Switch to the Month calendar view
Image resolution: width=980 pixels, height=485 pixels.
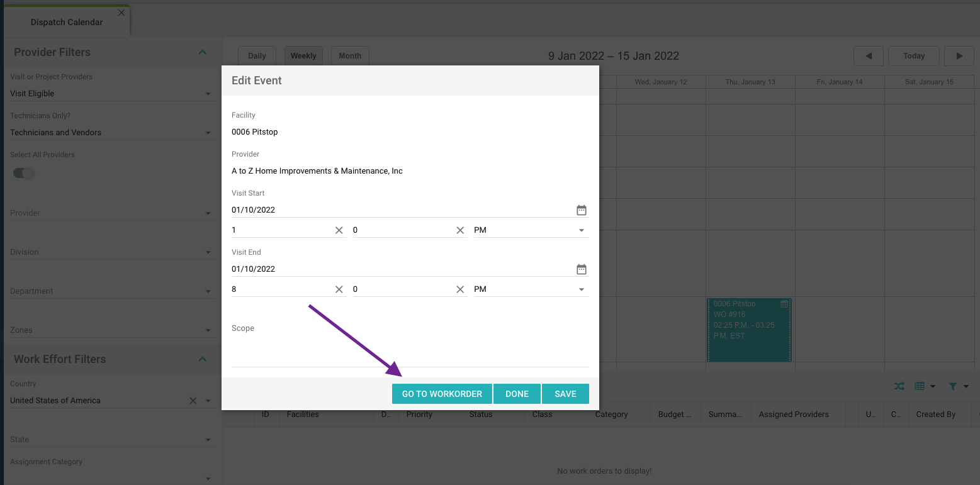(x=350, y=56)
